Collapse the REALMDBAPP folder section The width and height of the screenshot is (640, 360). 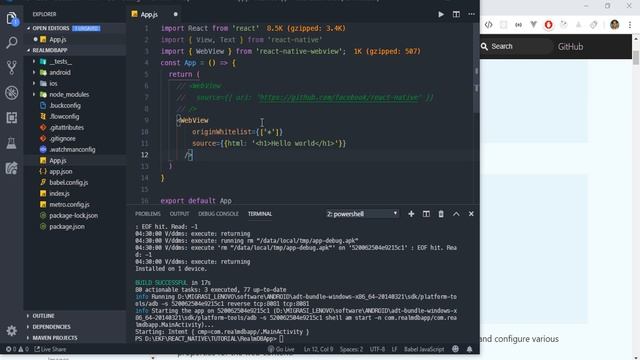click(x=75, y=50)
